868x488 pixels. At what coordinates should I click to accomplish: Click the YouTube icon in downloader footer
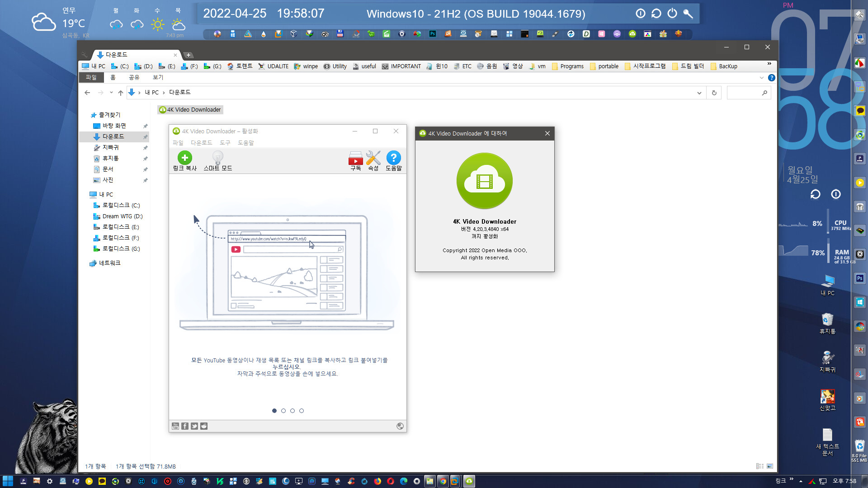tap(175, 426)
